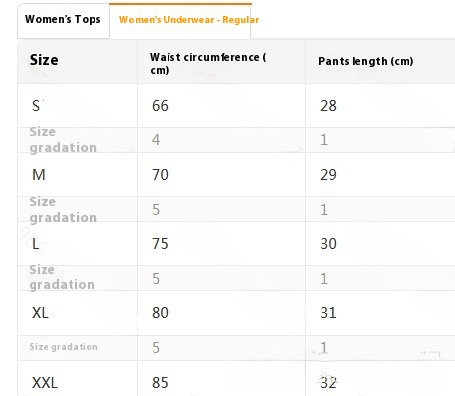Select the Women's Underwear - Regular tab
The height and width of the screenshot is (396, 455).
[180, 21]
